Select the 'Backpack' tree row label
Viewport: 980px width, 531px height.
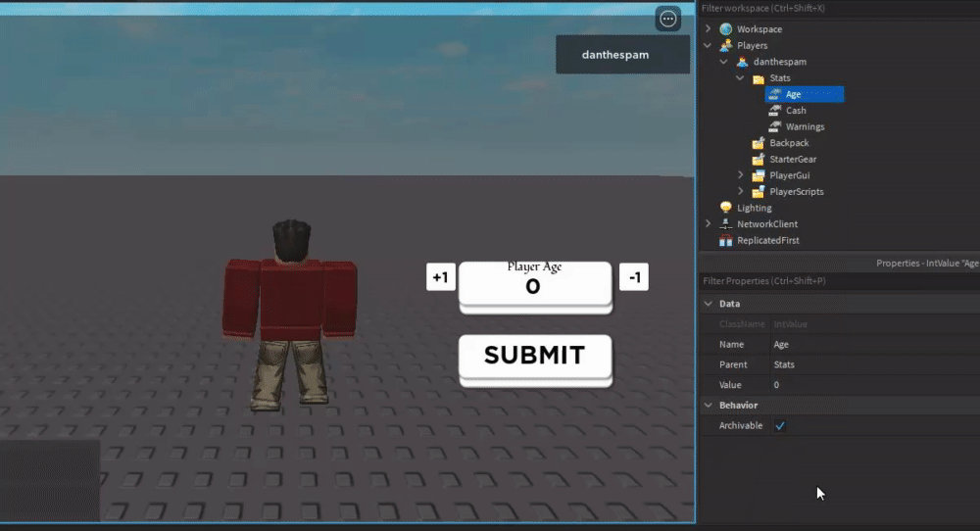pyautogui.click(x=789, y=143)
